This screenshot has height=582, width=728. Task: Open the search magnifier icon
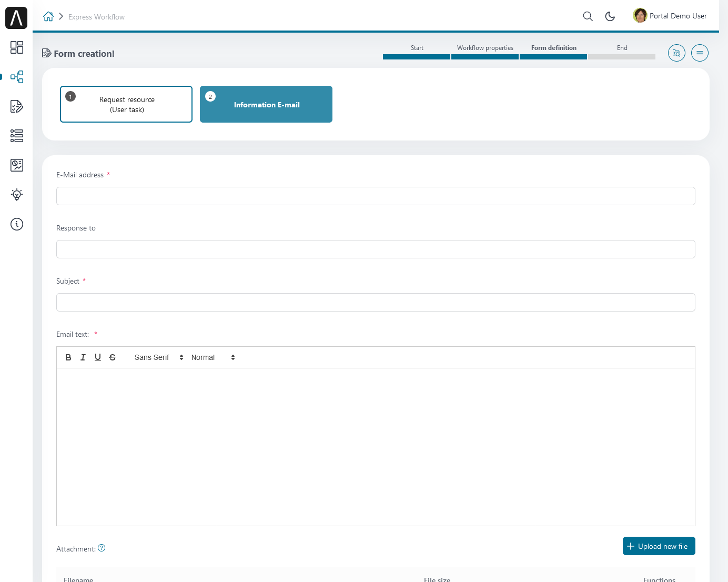588,16
